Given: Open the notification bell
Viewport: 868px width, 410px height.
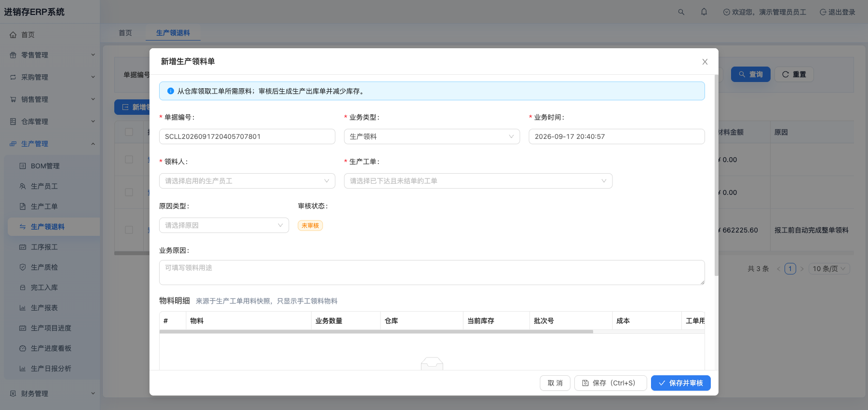Looking at the screenshot, I should (704, 12).
